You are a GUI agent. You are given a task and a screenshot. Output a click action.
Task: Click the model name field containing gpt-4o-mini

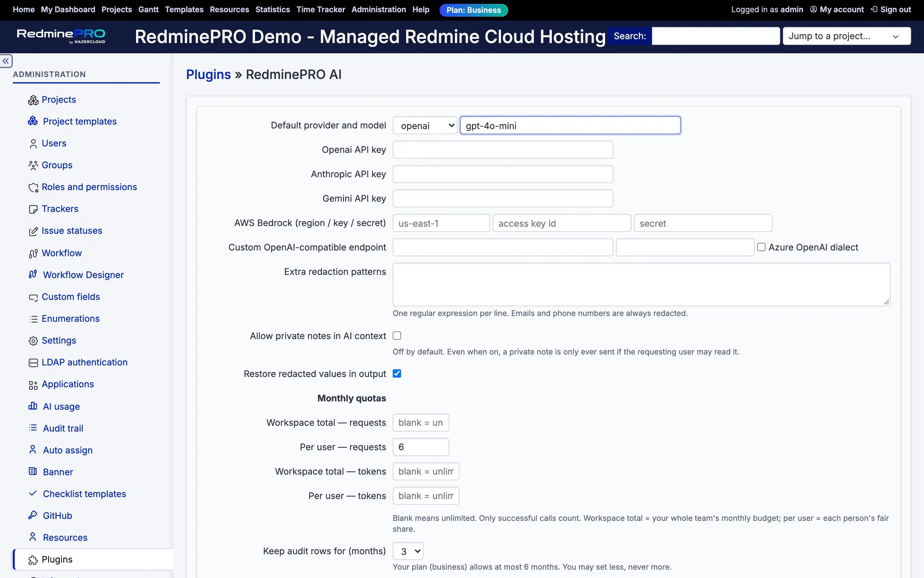tap(570, 125)
